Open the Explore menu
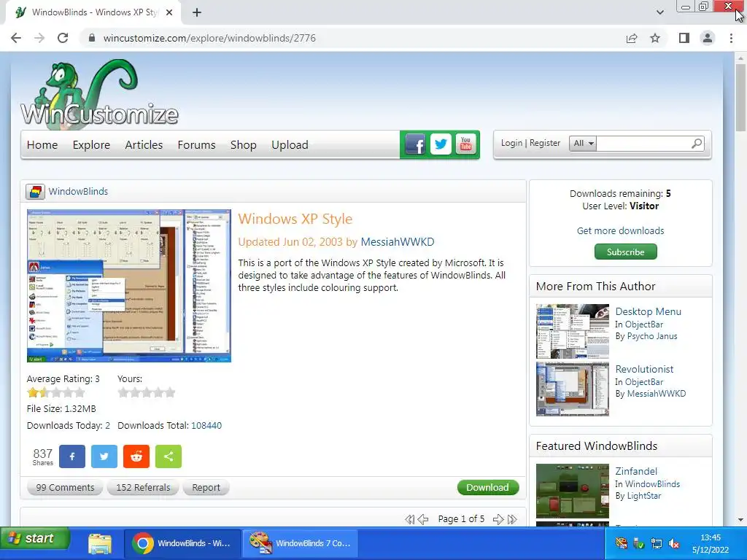The width and height of the screenshot is (747, 560). (91, 145)
